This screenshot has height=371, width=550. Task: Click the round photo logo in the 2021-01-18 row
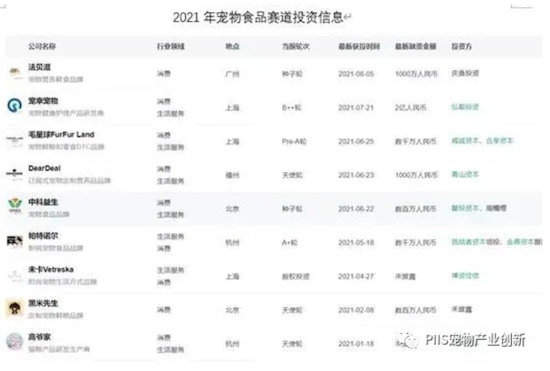[x=14, y=342]
